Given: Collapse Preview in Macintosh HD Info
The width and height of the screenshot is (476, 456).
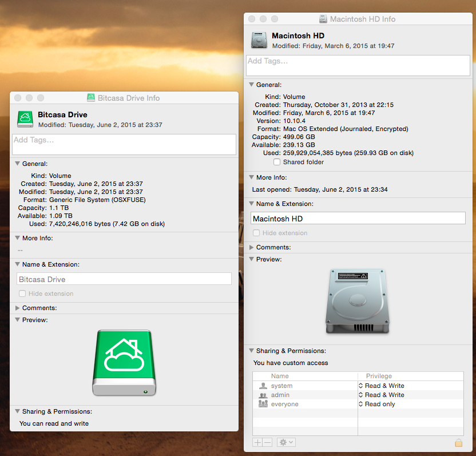Looking at the screenshot, I should (251, 259).
